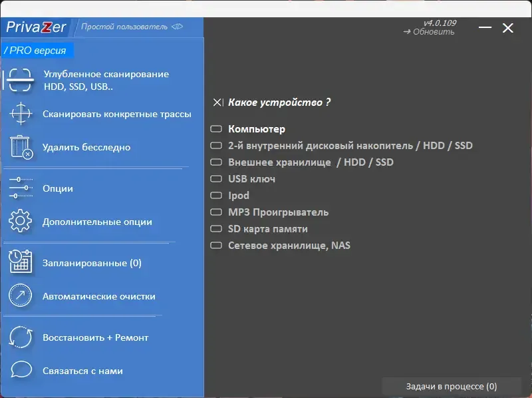Select the deep scan HDD/SSD/USB icon

coord(21,80)
